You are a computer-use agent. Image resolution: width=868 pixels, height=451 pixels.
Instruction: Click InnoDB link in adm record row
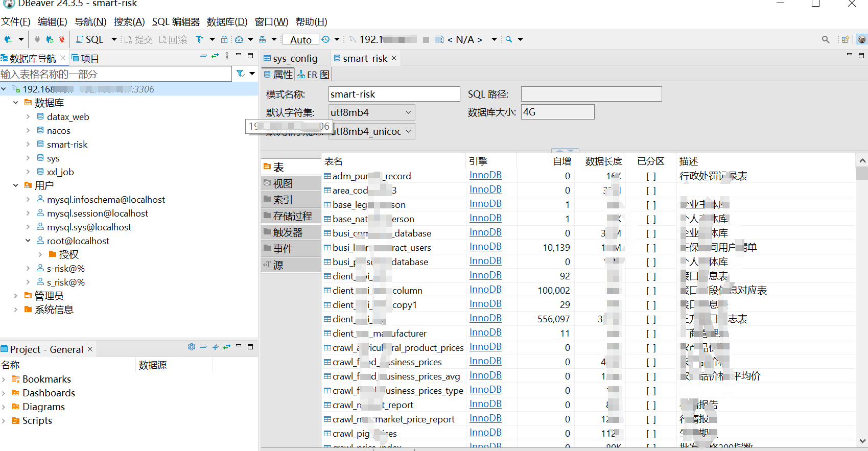[x=485, y=175]
